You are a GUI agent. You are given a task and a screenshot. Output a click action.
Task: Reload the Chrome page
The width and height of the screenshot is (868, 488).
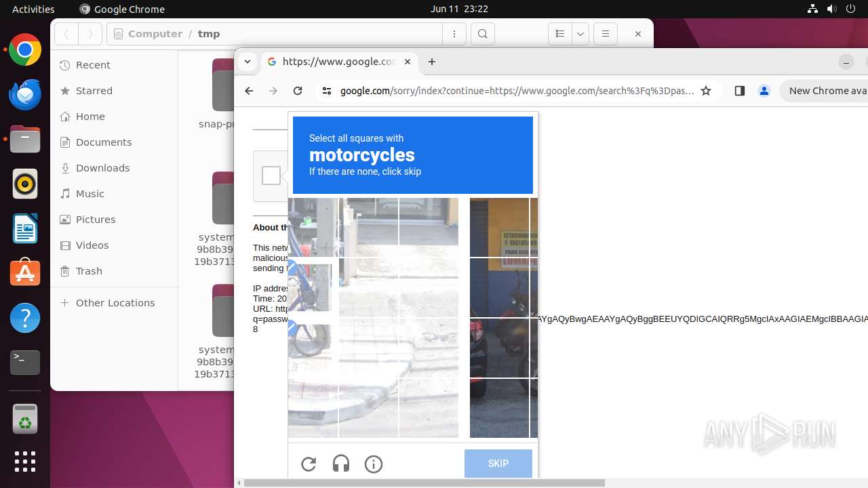click(298, 91)
